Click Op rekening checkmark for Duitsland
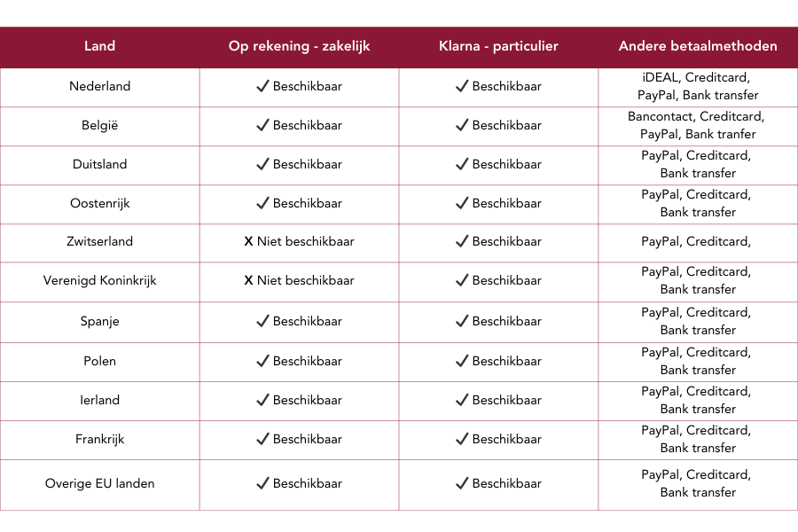Screen dimensions: 798x532 click(262, 164)
